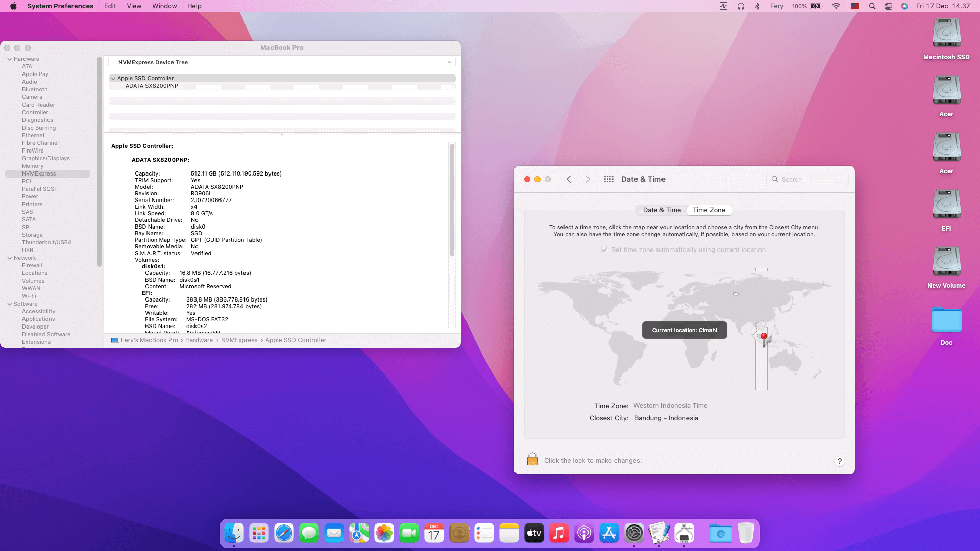Screen dimensions: 980x551
Task: Open the Edit menu
Action: tap(110, 6)
